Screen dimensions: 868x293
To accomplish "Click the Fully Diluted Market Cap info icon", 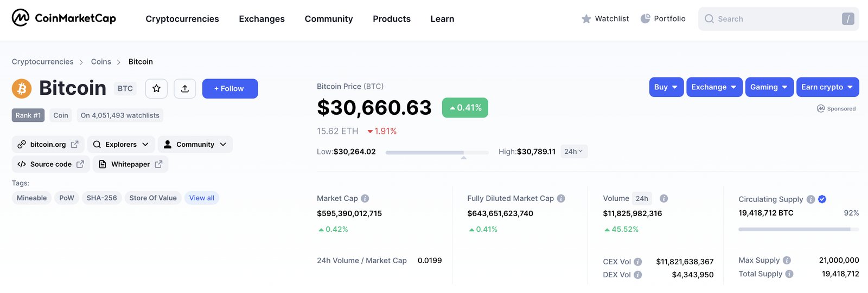I will [x=561, y=199].
